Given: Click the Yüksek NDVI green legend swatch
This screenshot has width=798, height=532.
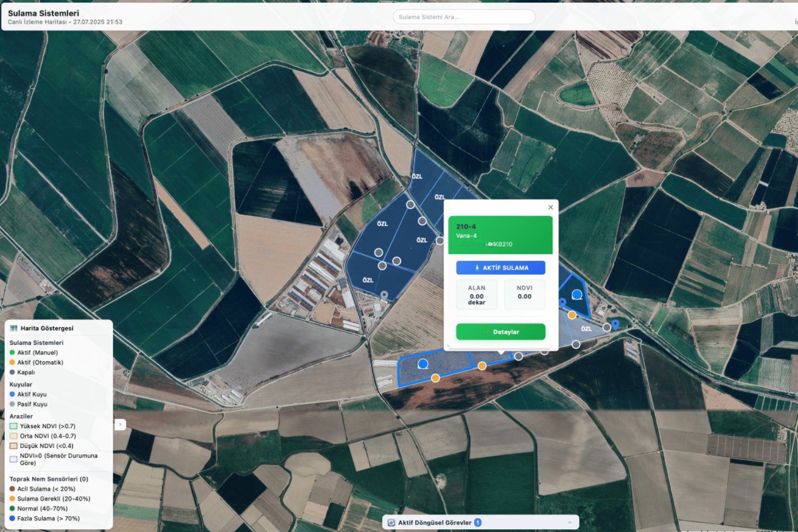Looking at the screenshot, I should pos(14,426).
